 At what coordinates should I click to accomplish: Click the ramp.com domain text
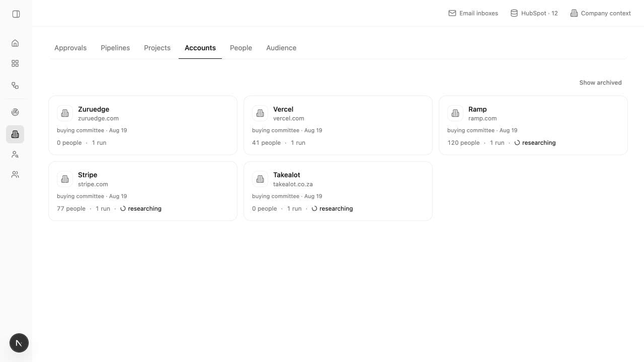482,119
